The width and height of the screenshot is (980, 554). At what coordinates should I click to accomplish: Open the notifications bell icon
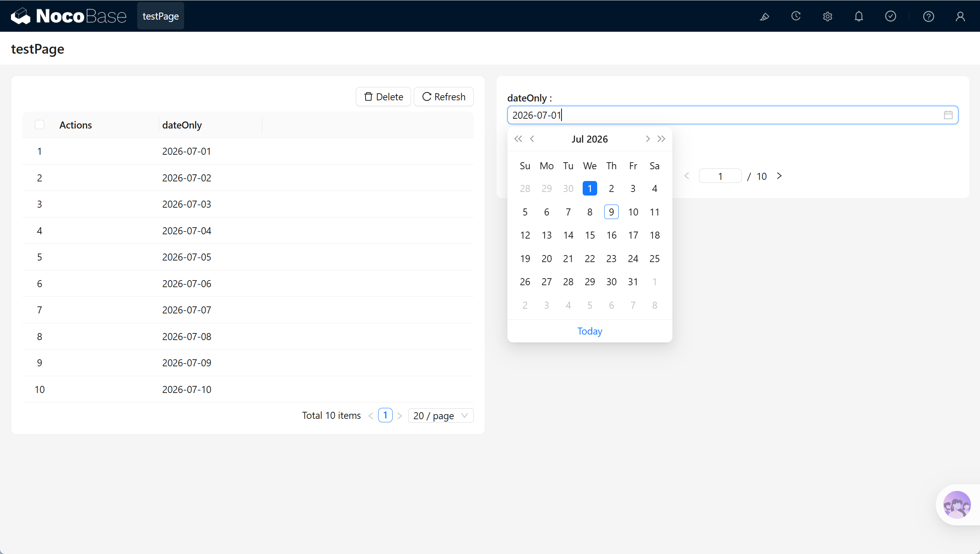(x=859, y=16)
